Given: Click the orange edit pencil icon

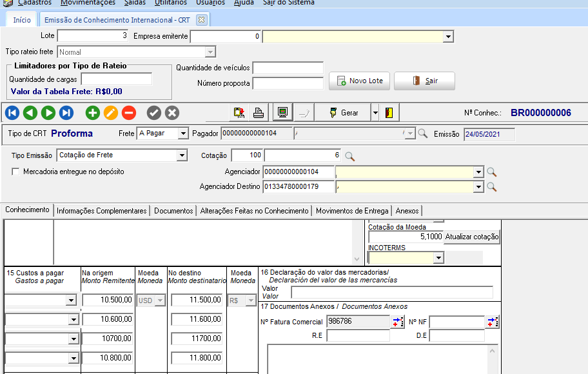Looking at the screenshot, I should coord(111,113).
